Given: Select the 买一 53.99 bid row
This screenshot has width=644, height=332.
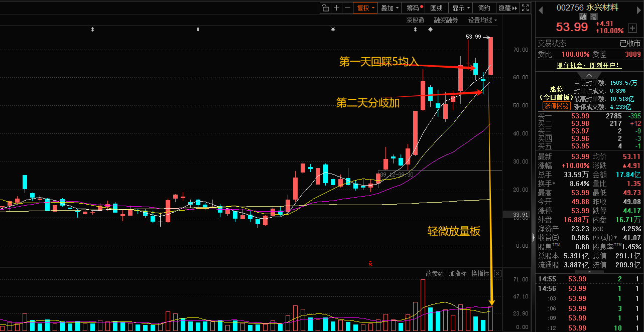Looking at the screenshot, I should click(589, 116).
